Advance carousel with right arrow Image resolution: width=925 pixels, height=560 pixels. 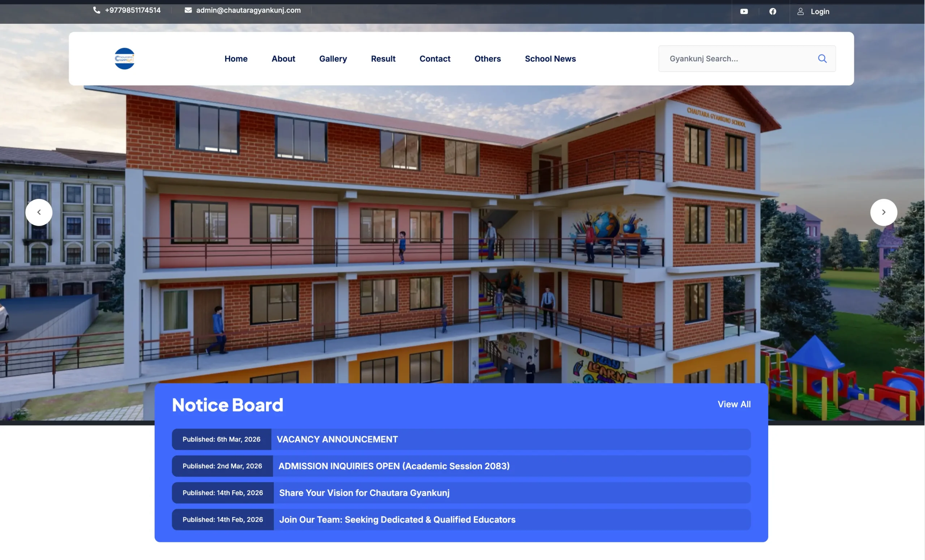coord(883,212)
